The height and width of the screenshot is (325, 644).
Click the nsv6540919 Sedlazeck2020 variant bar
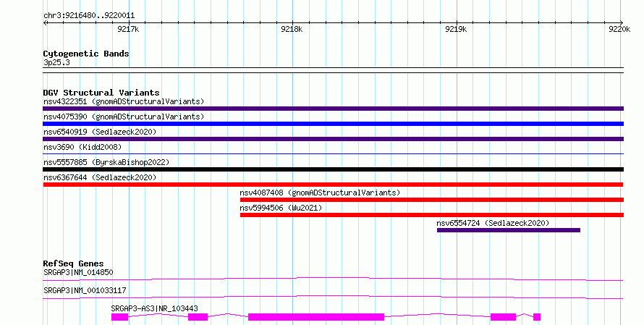click(x=333, y=139)
